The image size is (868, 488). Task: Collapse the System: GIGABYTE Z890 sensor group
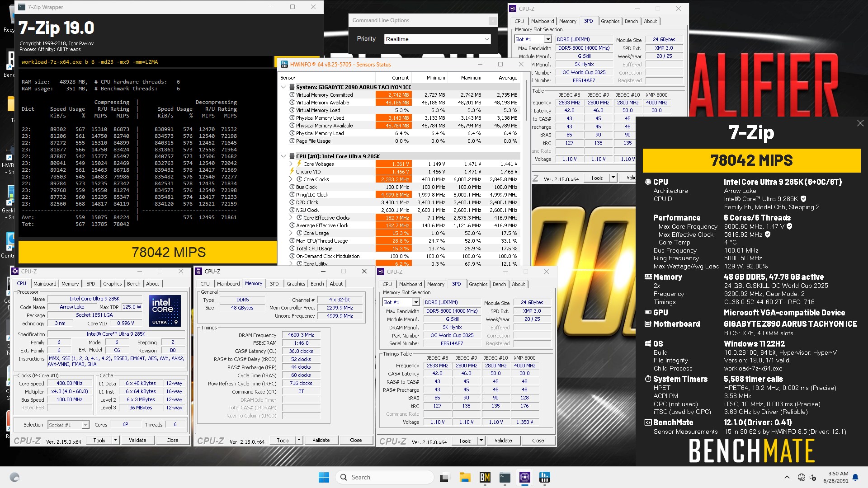tap(283, 87)
